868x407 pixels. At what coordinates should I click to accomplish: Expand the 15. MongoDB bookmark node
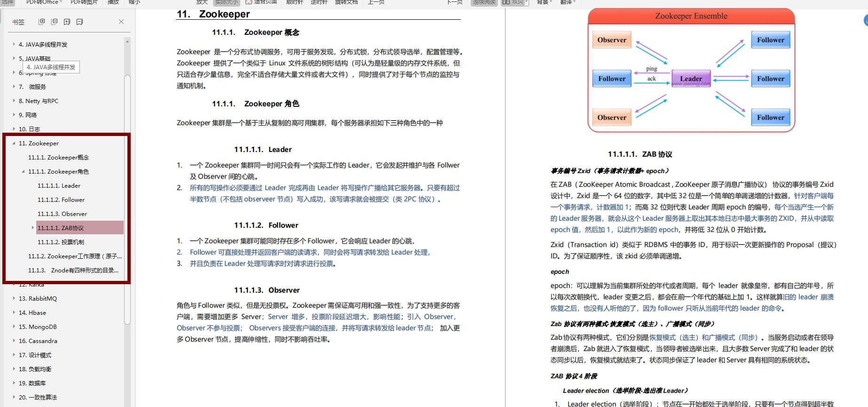[14, 327]
